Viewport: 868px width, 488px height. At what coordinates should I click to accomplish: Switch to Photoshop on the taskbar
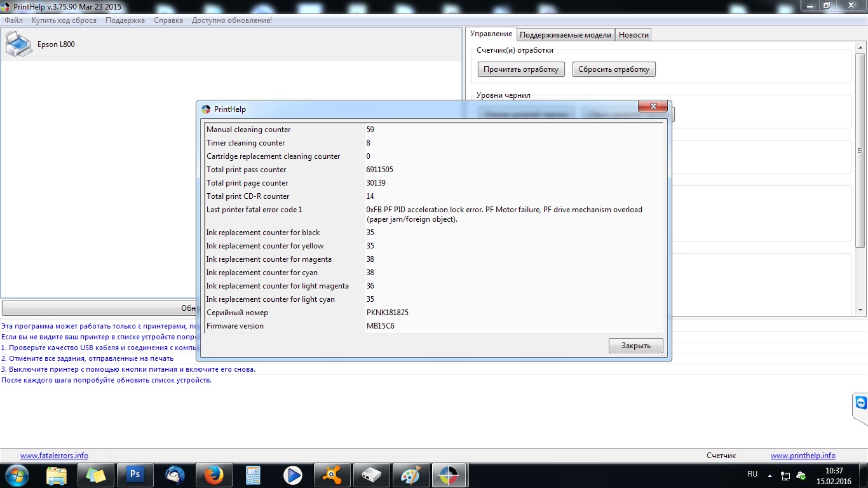(135, 475)
